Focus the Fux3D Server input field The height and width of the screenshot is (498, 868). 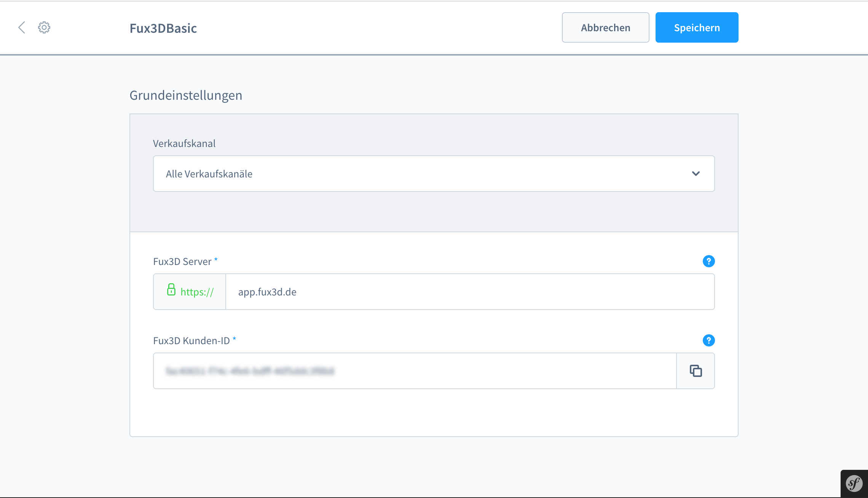(x=470, y=292)
